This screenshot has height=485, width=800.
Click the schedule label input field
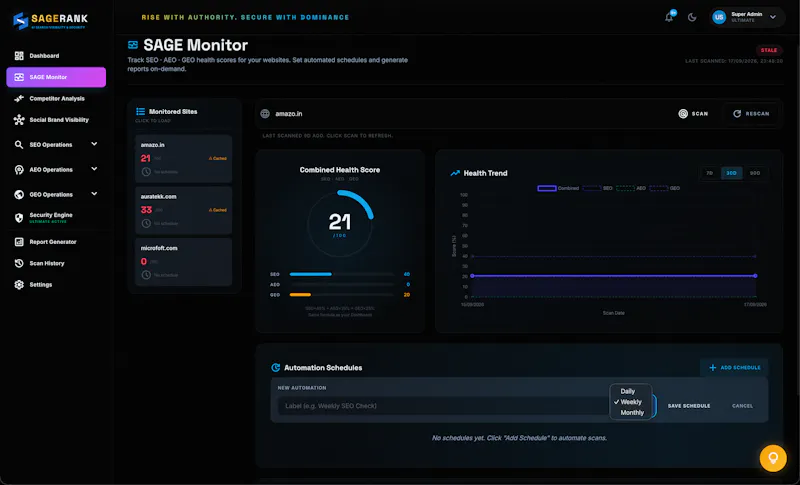click(x=443, y=406)
